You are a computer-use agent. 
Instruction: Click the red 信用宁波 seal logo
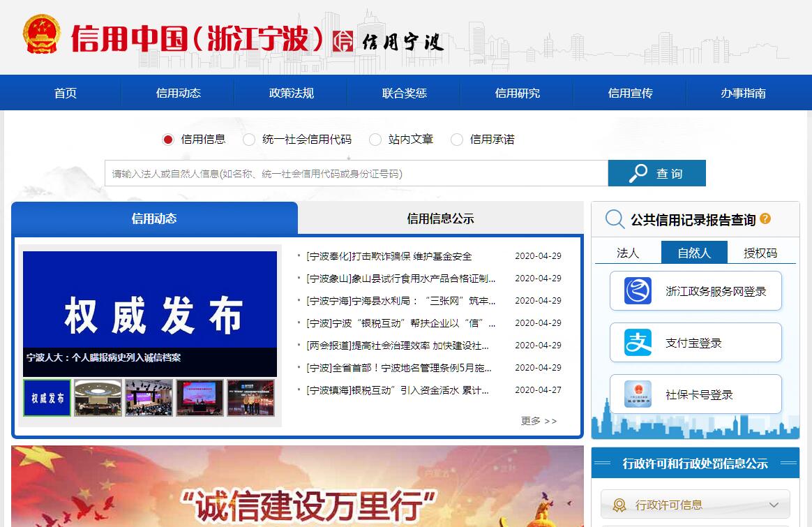(x=343, y=41)
